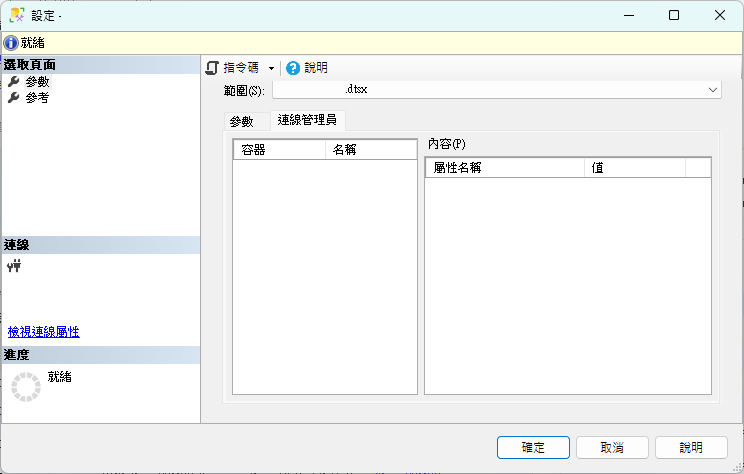Viewport: 744px width, 474px height.
Task: Open the 檢視連線屬性 link
Action: pyautogui.click(x=44, y=332)
